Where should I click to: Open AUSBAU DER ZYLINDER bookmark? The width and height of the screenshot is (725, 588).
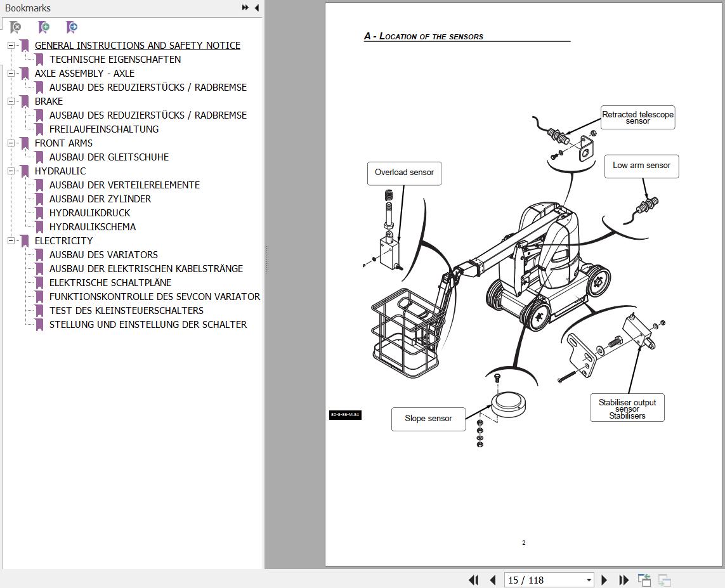click(100, 199)
